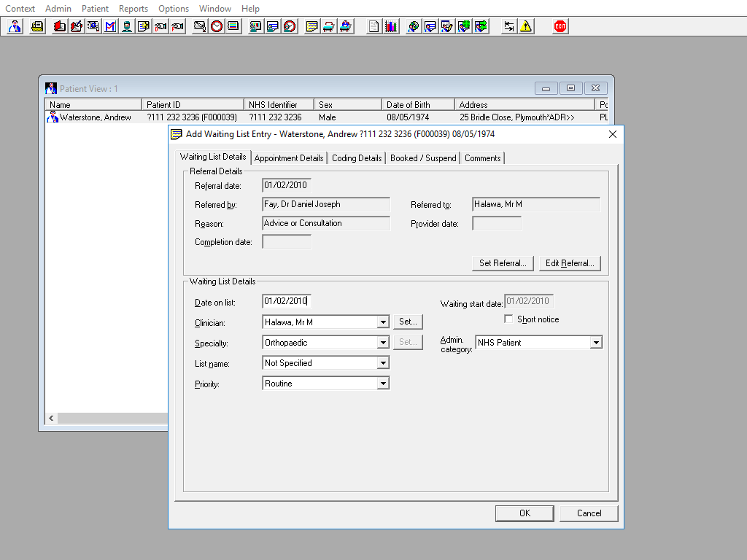
Task: Click the Edit Referral... button
Action: point(570,263)
